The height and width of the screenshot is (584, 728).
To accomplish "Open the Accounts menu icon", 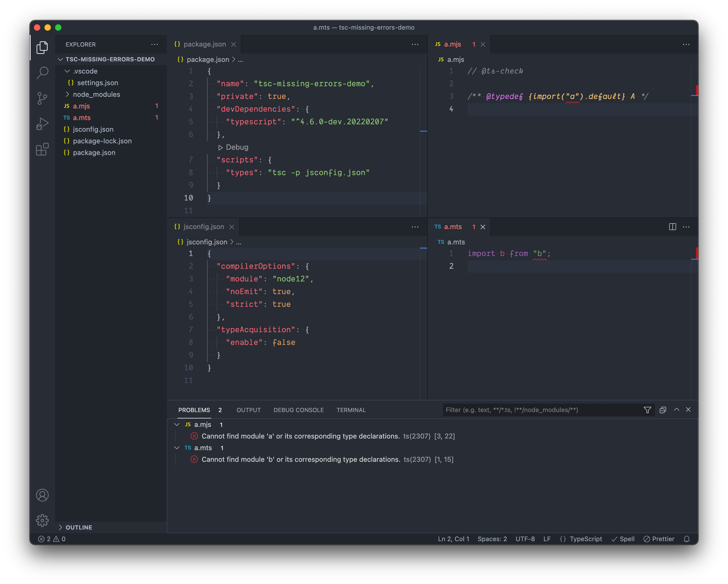I will (x=42, y=495).
